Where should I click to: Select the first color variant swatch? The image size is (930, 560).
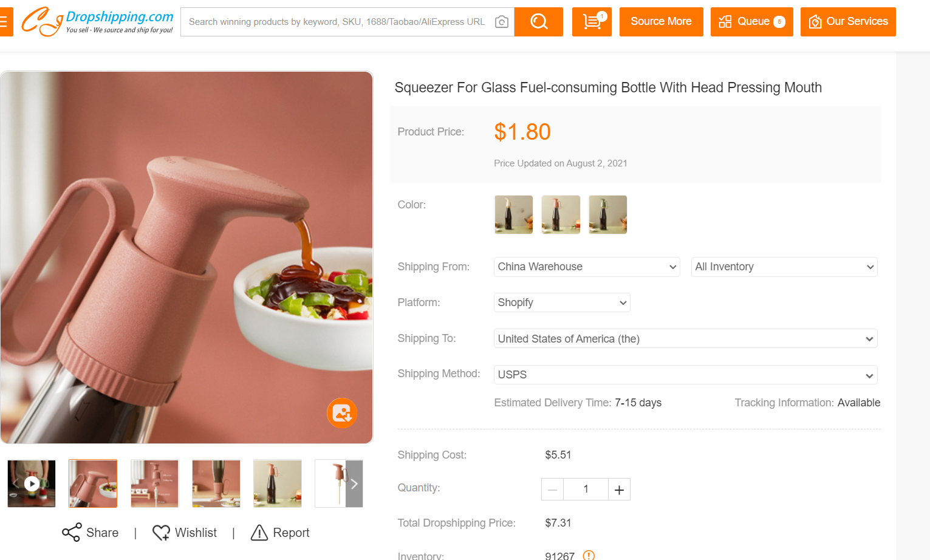[x=514, y=214]
